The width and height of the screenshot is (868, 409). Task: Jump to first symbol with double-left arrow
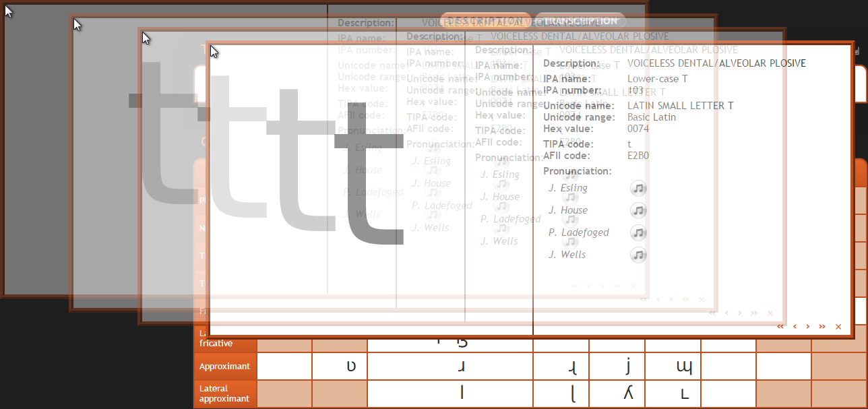780,327
